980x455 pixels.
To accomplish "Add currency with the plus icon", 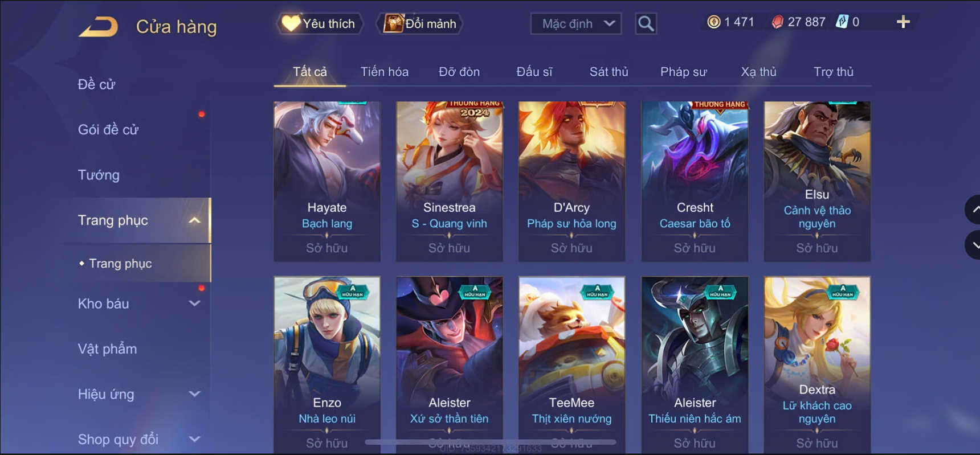I will (x=903, y=22).
